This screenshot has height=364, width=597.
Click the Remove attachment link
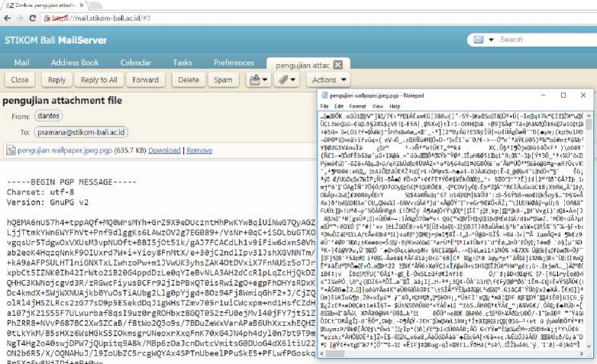pos(199,150)
